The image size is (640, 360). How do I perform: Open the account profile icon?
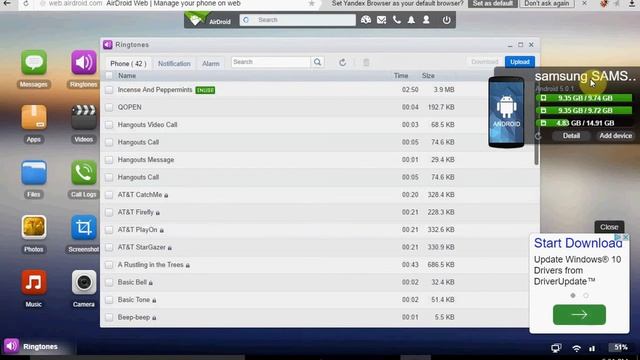(426, 20)
